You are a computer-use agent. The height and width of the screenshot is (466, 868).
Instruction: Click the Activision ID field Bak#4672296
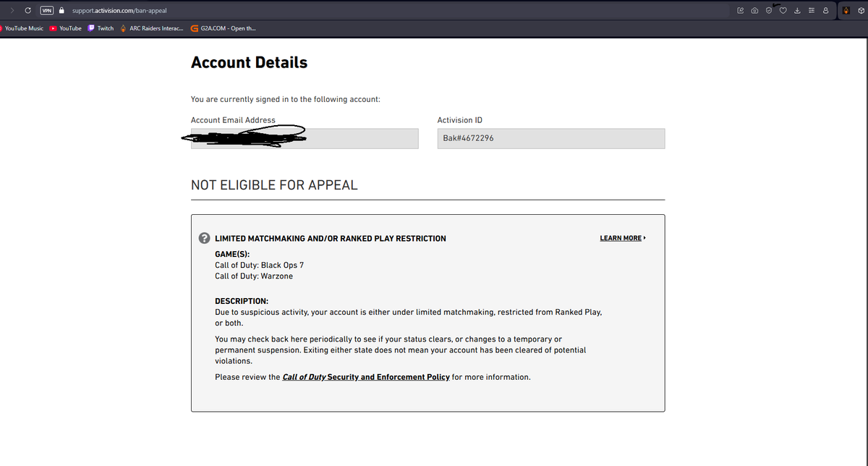click(x=550, y=138)
